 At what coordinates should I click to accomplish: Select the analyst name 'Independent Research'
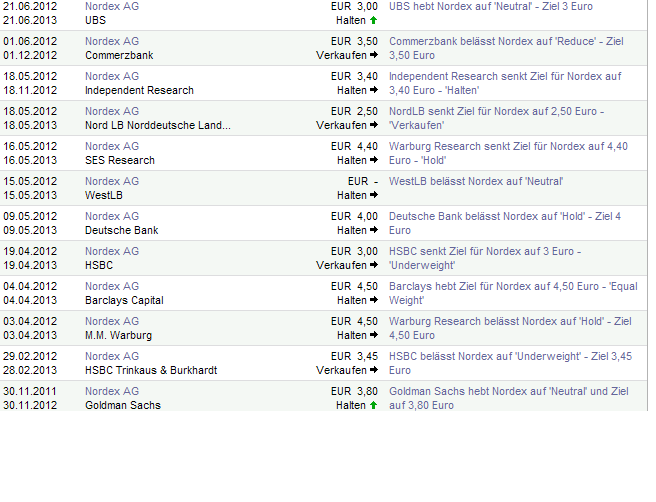139,90
